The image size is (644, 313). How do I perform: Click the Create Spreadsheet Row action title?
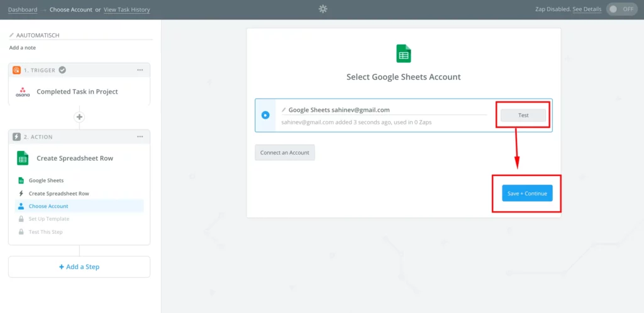tap(75, 158)
